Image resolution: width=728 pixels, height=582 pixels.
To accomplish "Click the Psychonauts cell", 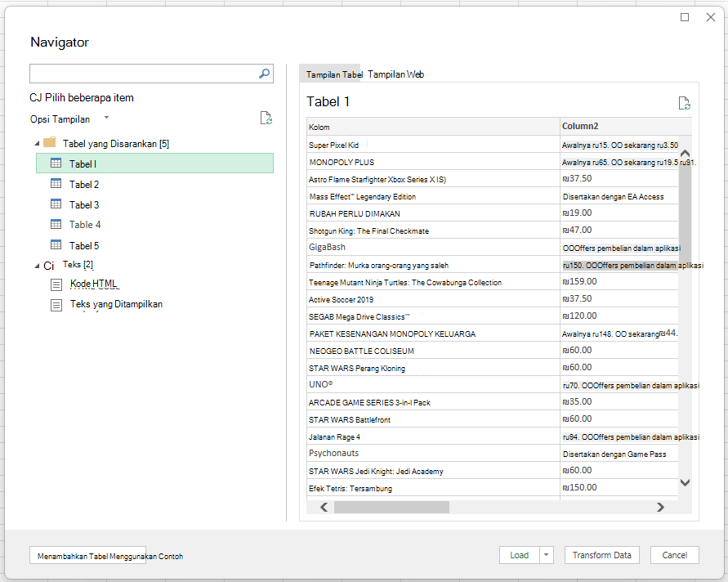I will click(x=433, y=454).
